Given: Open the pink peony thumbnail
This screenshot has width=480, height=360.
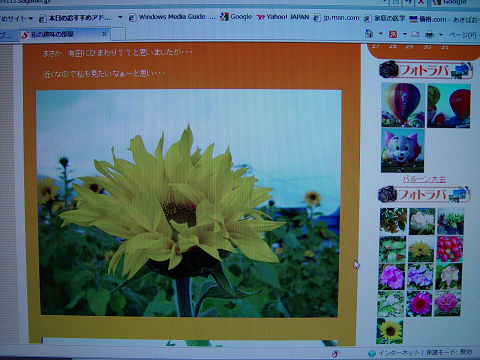Looking at the screenshot, I should [447, 304].
